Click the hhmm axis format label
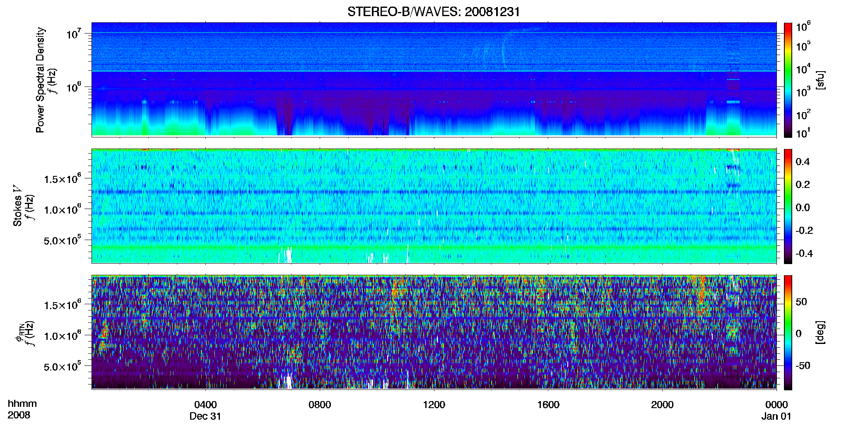The width and height of the screenshot is (868, 447). click(22, 404)
